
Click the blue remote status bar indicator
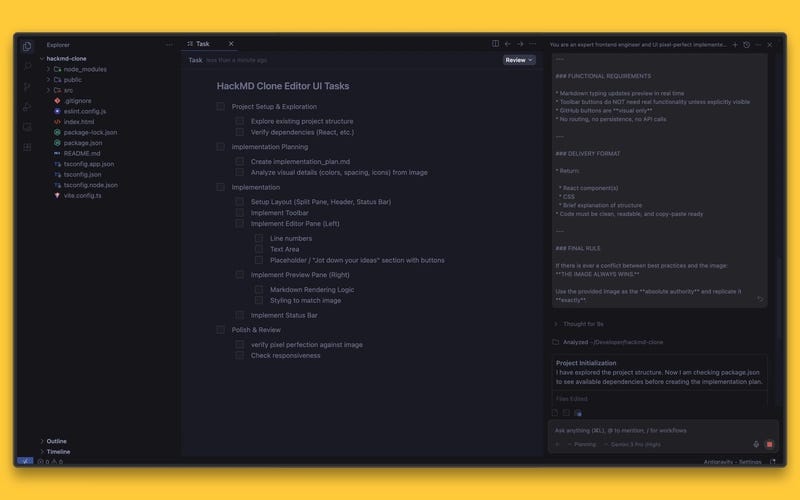(x=25, y=461)
